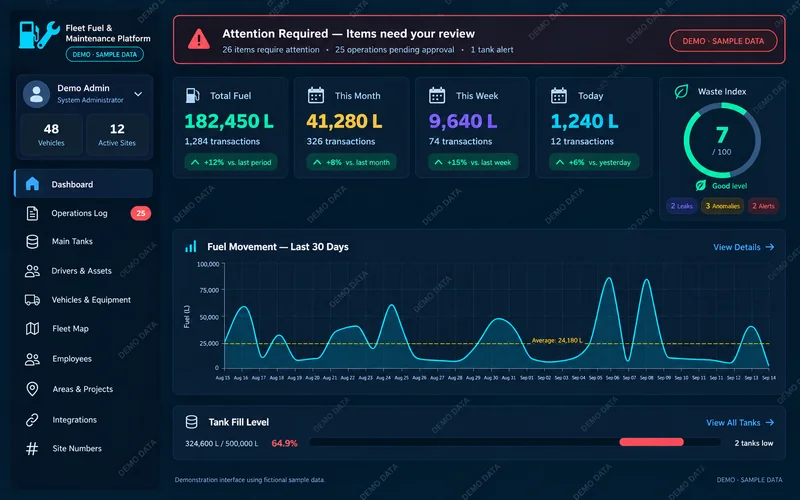Click the Average: 24,180 L chart label
Screen dimensions: 800x500
coord(557,340)
